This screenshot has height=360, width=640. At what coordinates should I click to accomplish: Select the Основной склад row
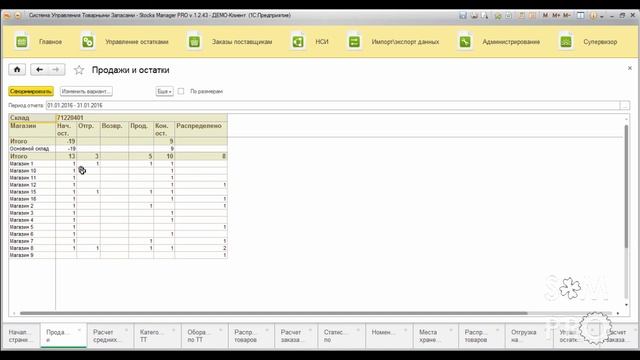pyautogui.click(x=118, y=149)
